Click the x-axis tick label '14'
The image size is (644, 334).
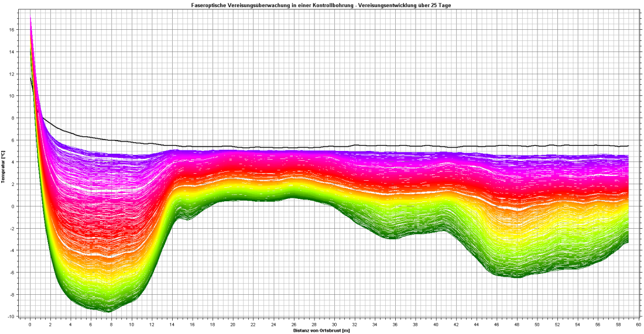pos(172,325)
